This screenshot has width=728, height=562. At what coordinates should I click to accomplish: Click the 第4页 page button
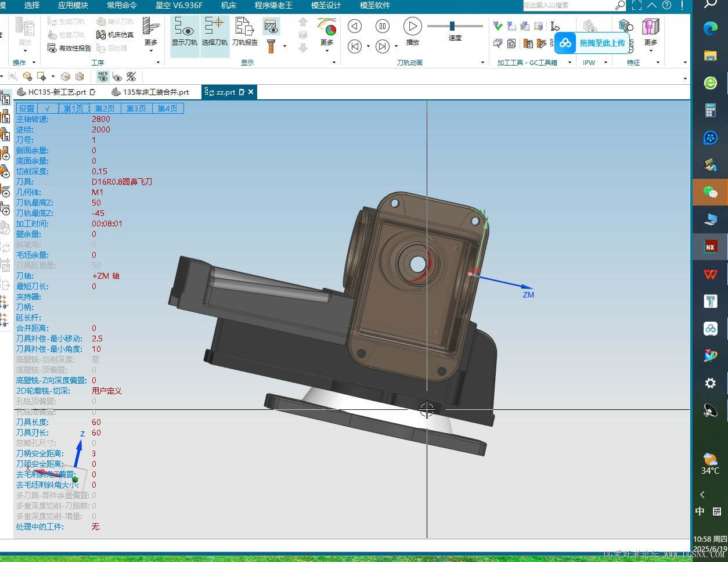(x=168, y=109)
